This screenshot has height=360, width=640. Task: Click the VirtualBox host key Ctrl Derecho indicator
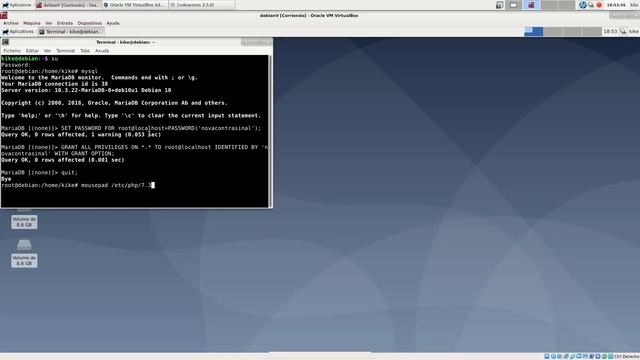tap(626, 356)
